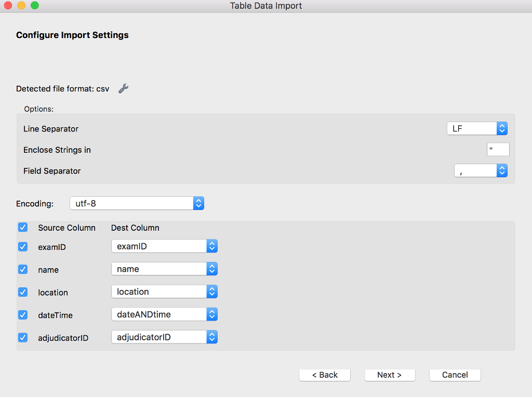Image resolution: width=532 pixels, height=397 pixels.
Task: Click the red close window button
Action: point(8,5)
